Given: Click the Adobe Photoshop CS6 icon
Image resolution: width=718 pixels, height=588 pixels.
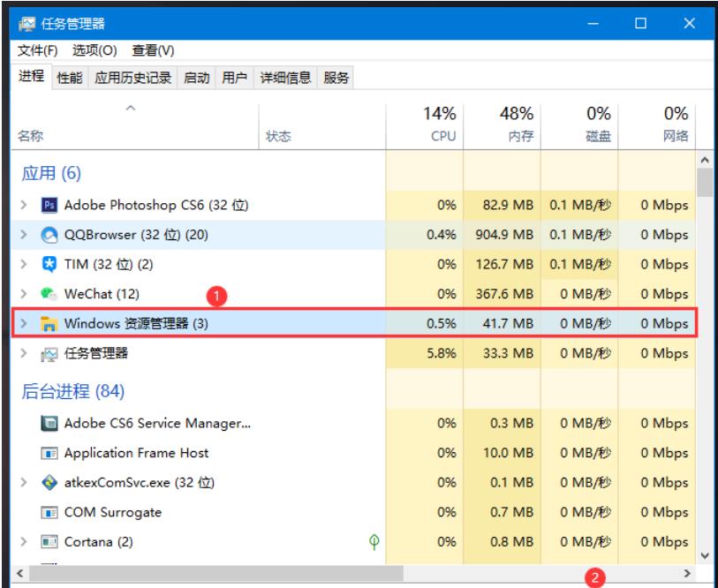Looking at the screenshot, I should 49,205.
